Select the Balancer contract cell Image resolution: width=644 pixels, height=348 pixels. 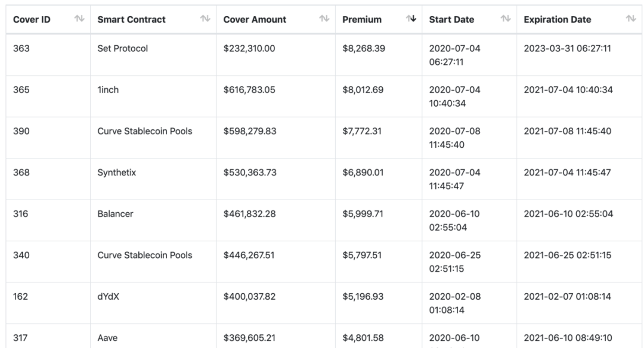click(x=115, y=214)
